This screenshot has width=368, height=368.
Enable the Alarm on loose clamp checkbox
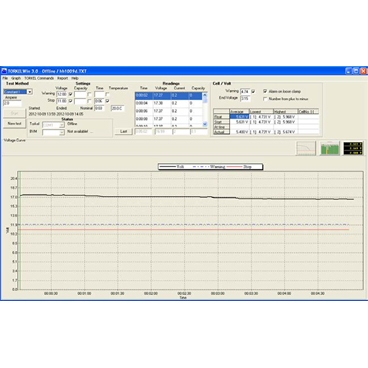tap(265, 91)
